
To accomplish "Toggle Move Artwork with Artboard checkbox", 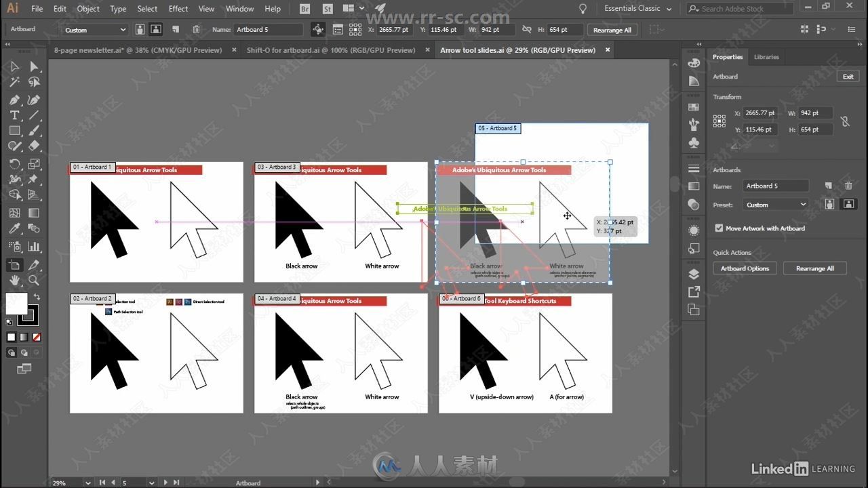I will click(719, 228).
